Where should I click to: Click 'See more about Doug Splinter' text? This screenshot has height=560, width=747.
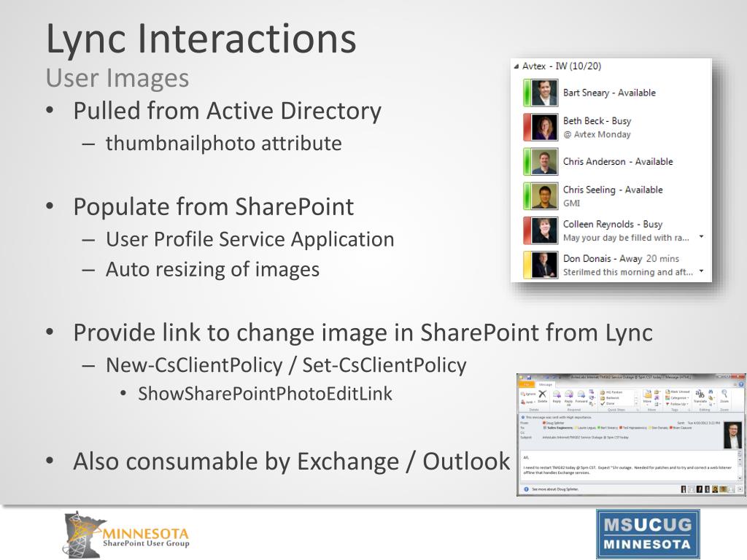pyautogui.click(x=555, y=489)
